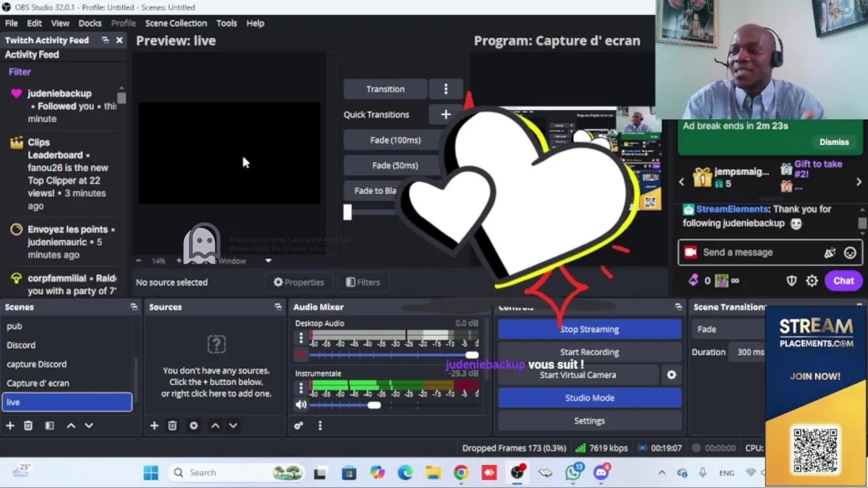Viewport: 868px width, 488px height.
Task: Open emote picker in chat box
Action: (850, 253)
